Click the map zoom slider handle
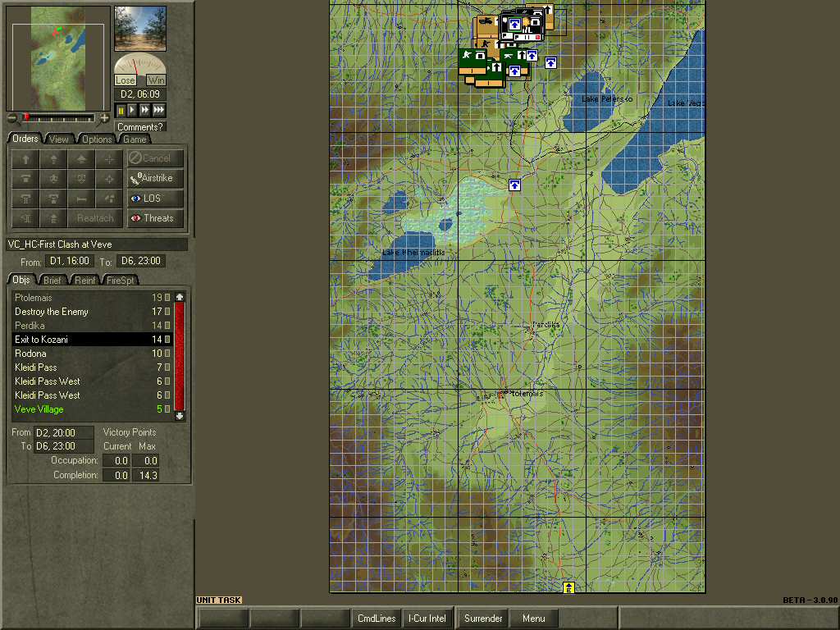The height and width of the screenshot is (630, 840). pos(25,116)
